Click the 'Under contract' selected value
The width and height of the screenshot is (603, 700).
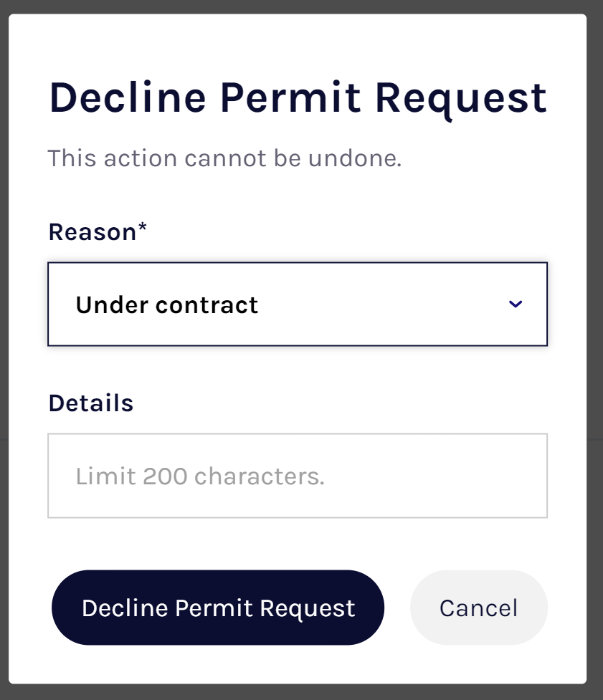pyautogui.click(x=166, y=305)
